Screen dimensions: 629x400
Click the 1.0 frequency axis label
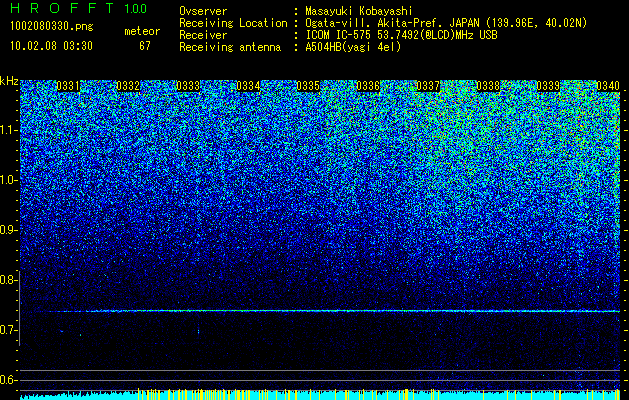coord(9,180)
